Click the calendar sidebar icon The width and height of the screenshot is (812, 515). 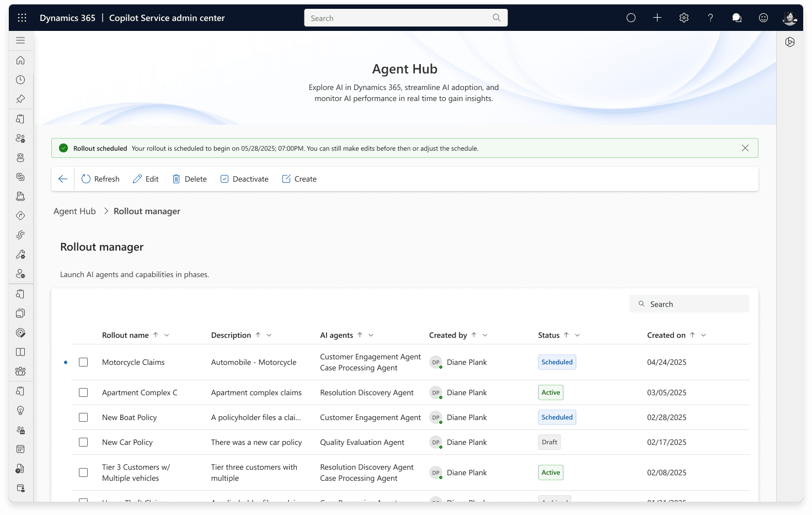tap(20, 449)
